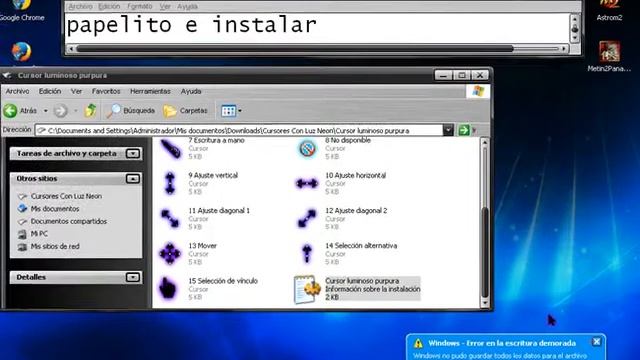The width and height of the screenshot is (640, 360).
Task: Select the 12 Ajuste diagonal 2 cursor icon
Action: [307, 218]
